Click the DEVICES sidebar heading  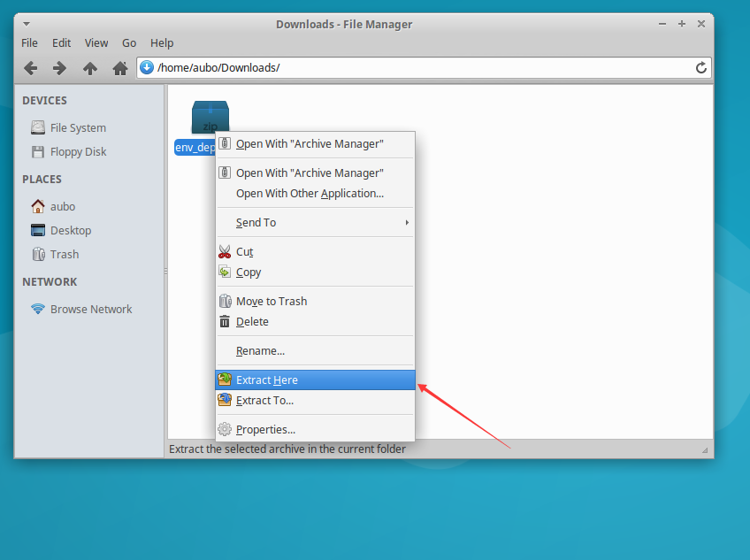tap(44, 101)
